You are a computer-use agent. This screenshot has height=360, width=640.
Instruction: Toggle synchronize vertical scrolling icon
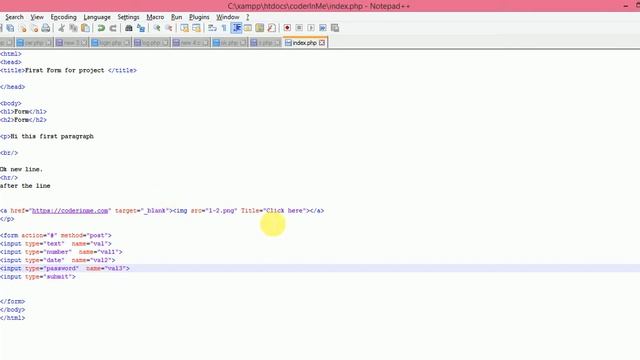tap(184, 28)
